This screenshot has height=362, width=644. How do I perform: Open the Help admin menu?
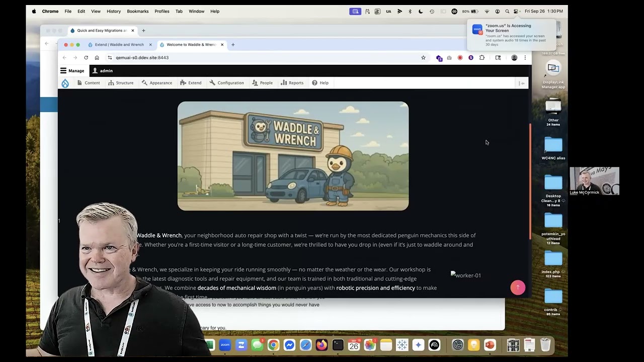(320, 83)
